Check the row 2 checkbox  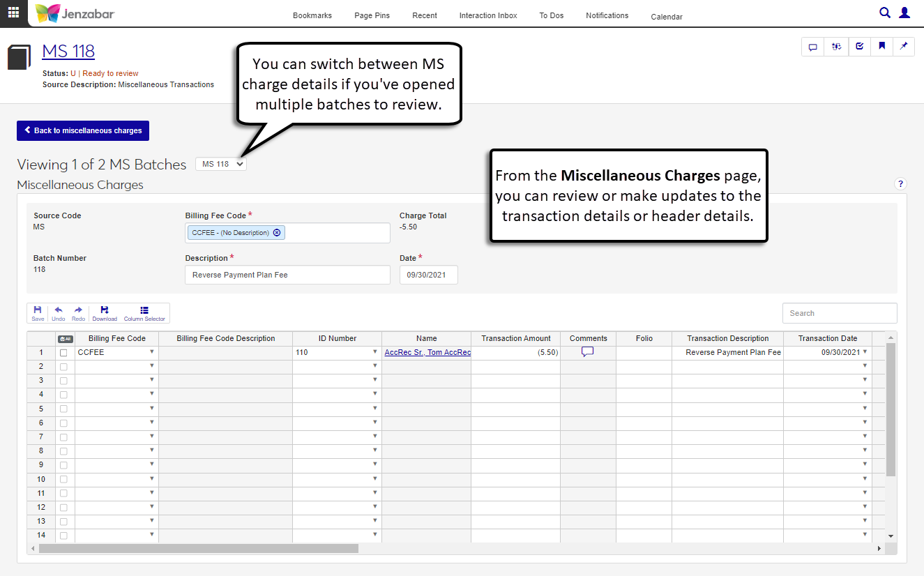pyautogui.click(x=63, y=367)
